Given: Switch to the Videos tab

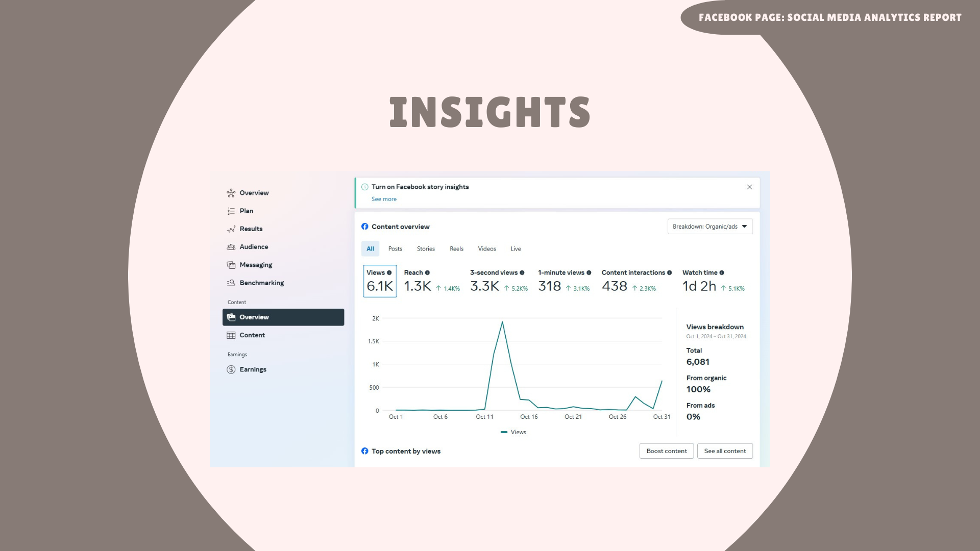Looking at the screenshot, I should (x=486, y=249).
